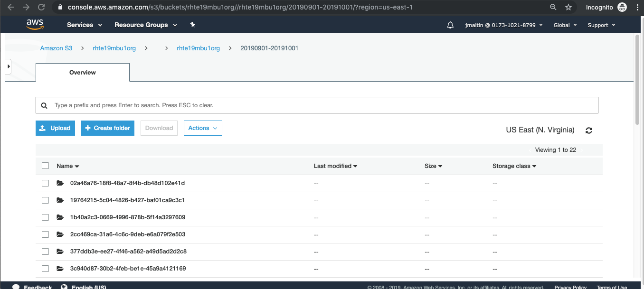Image resolution: width=644 pixels, height=289 pixels.
Task: Click folder icon for 377ddb3e row
Action: click(x=60, y=252)
